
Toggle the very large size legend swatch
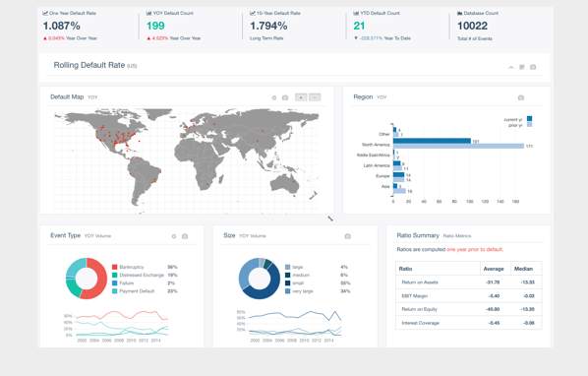pyautogui.click(x=288, y=291)
